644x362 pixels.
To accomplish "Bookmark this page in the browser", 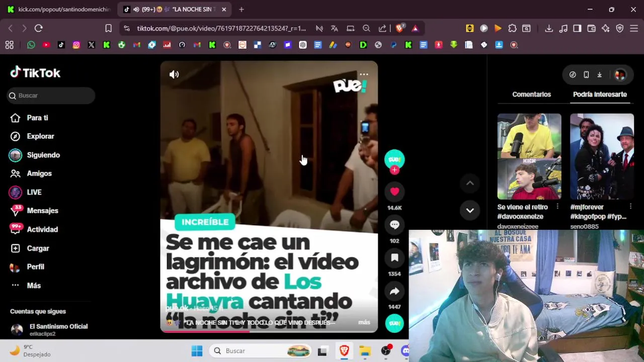I will click(108, 29).
